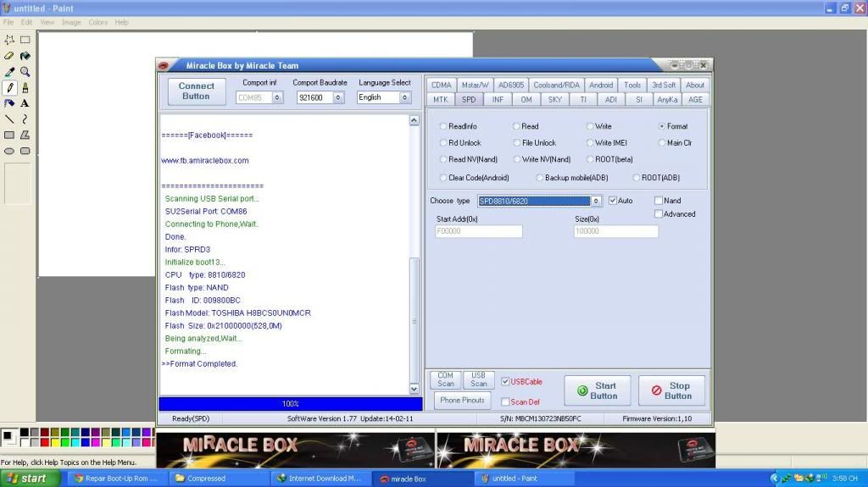Click the USB Scan button
This screenshot has height=487, width=868.
click(x=478, y=379)
